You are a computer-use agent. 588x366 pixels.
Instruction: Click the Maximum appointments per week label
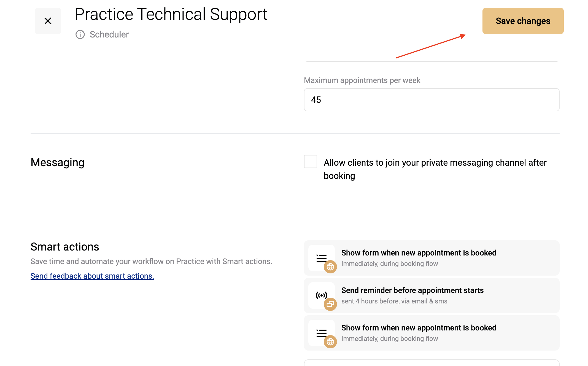(x=362, y=80)
